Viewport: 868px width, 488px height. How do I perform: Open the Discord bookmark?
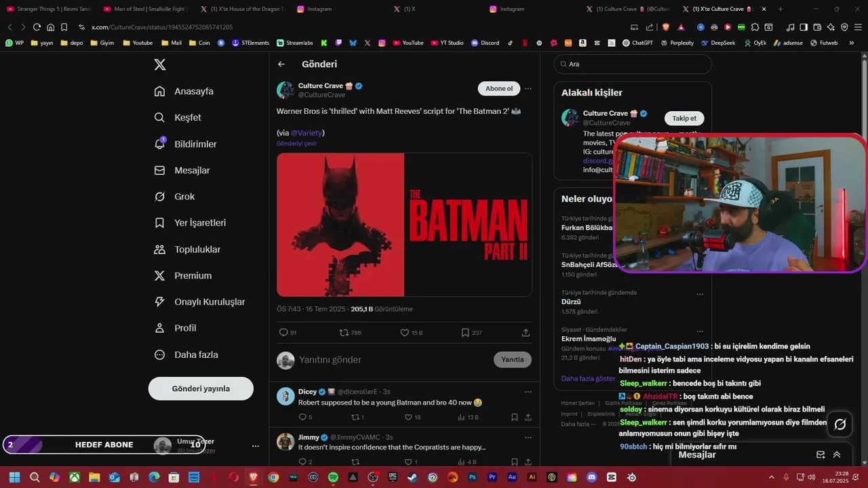(485, 43)
